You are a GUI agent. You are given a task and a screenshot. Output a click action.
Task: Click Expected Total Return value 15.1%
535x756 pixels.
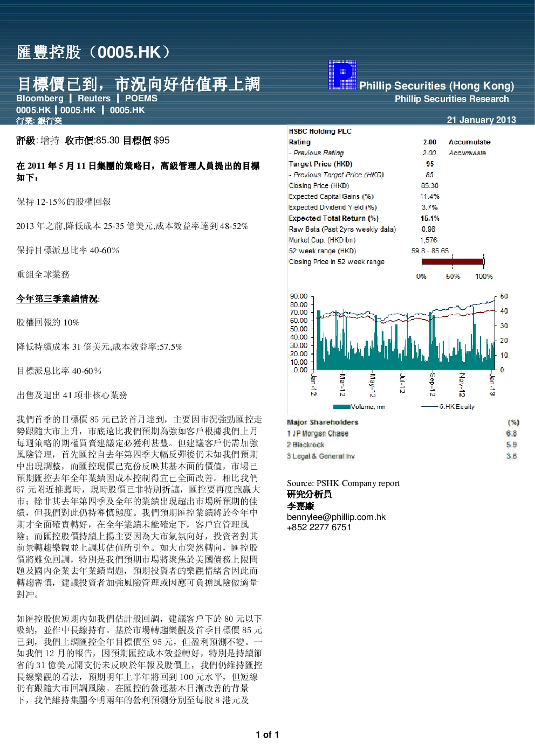430,218
